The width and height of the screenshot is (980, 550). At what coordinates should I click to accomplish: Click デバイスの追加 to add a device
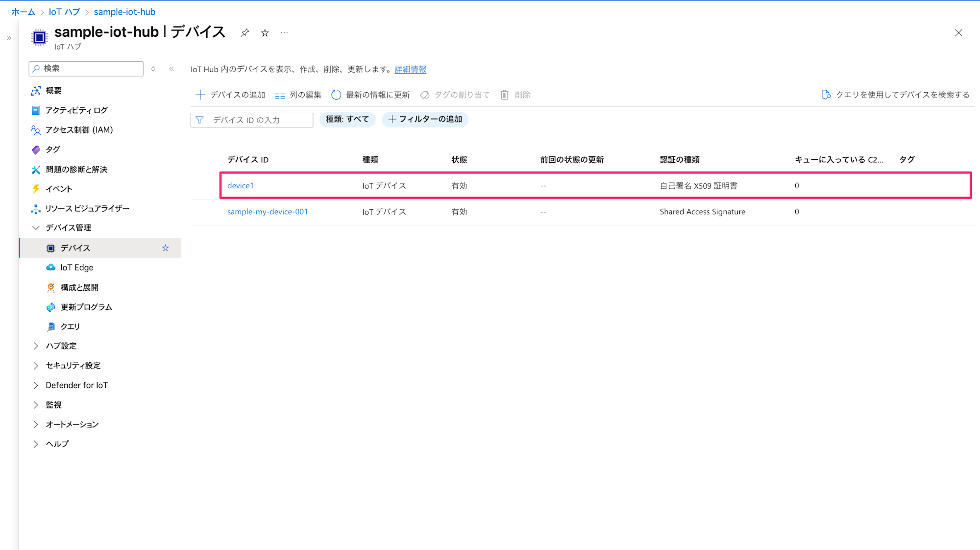click(x=230, y=95)
